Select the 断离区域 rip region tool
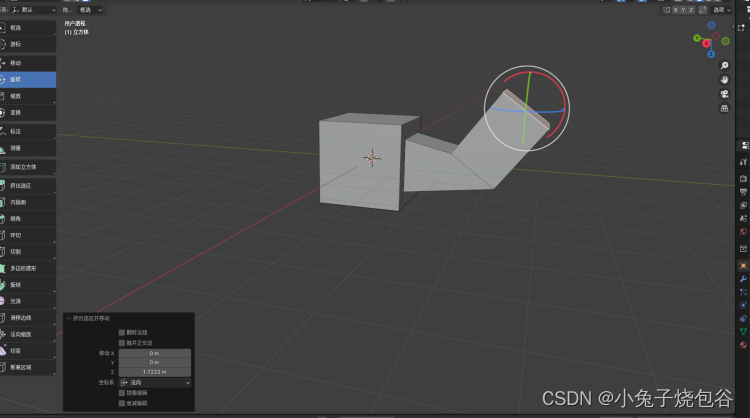 point(28,367)
